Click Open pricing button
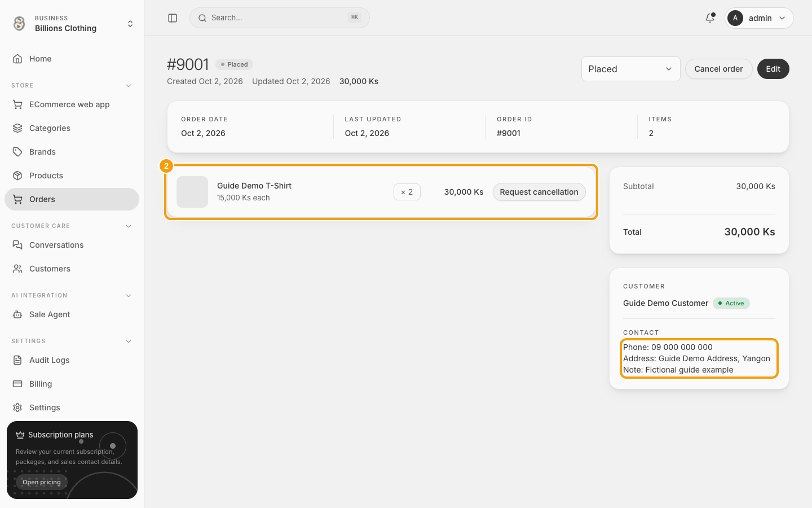Screen dimensions: 812x508 click(42, 482)
